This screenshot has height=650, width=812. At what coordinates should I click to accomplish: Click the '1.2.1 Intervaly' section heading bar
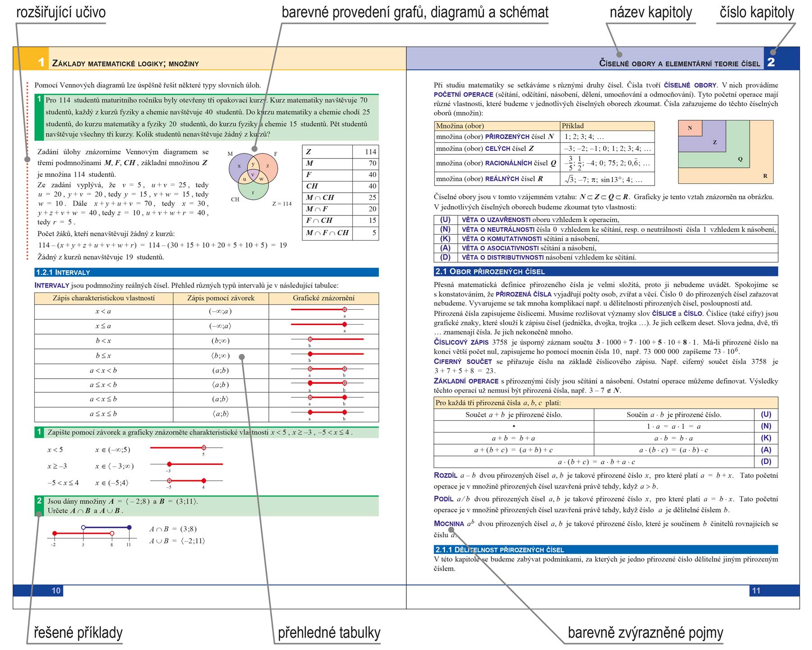207,272
